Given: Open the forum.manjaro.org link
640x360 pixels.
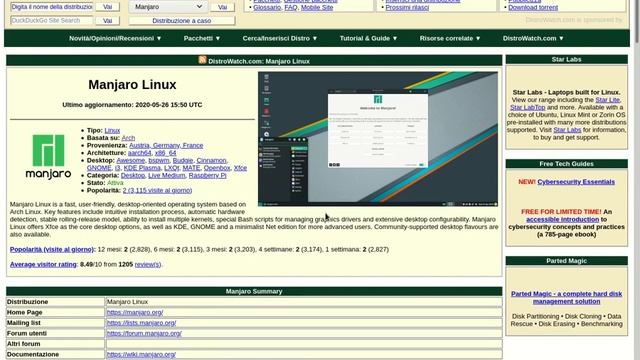Looking at the screenshot, I should (144, 333).
